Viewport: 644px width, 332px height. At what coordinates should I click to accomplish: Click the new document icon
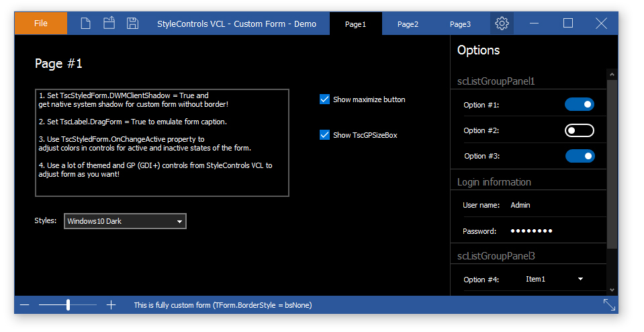(x=85, y=24)
